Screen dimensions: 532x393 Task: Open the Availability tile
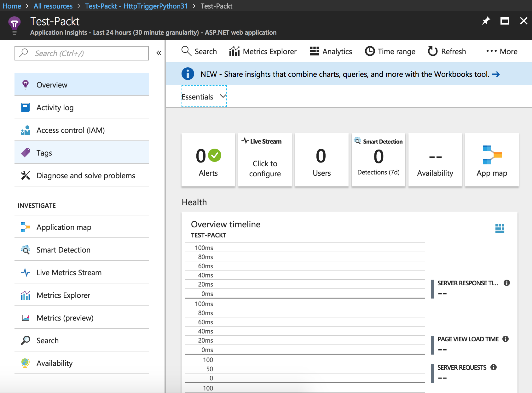click(435, 160)
